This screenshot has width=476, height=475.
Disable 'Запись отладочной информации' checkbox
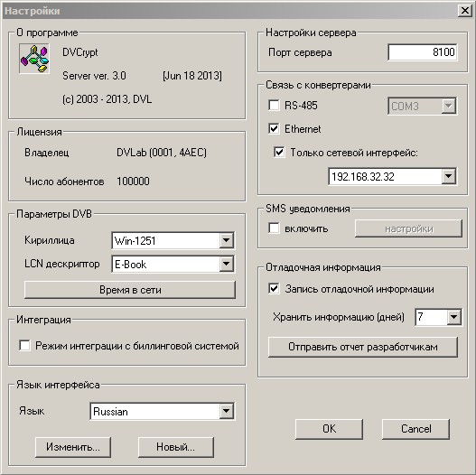pyautogui.click(x=274, y=288)
